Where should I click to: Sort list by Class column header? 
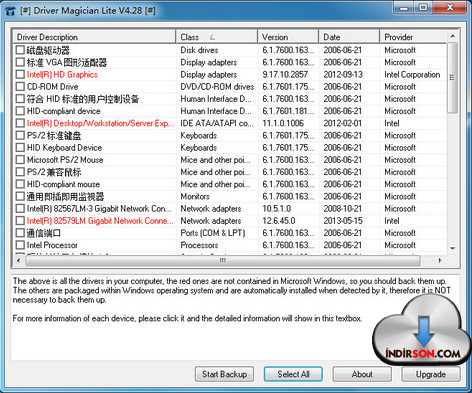coord(217,37)
